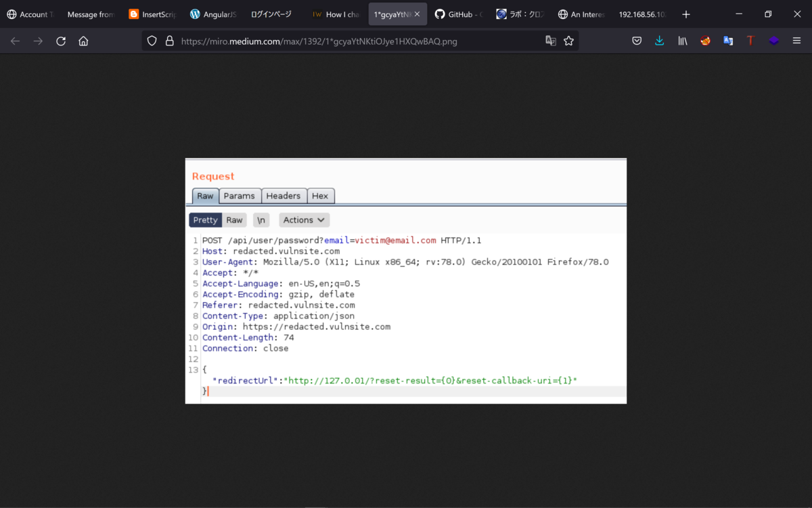
Task: Click the Referer header line
Action: click(278, 305)
